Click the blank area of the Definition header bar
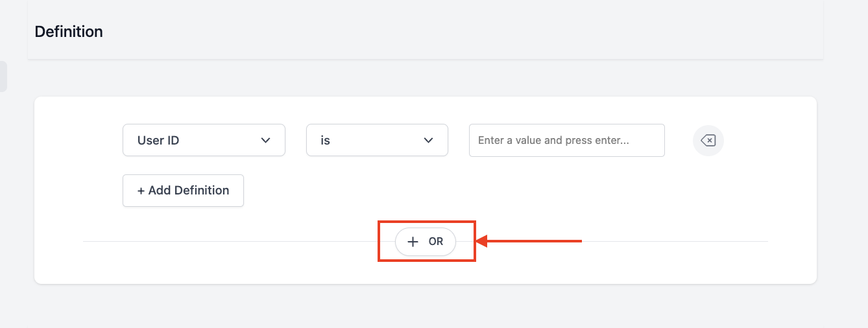 click(454, 32)
